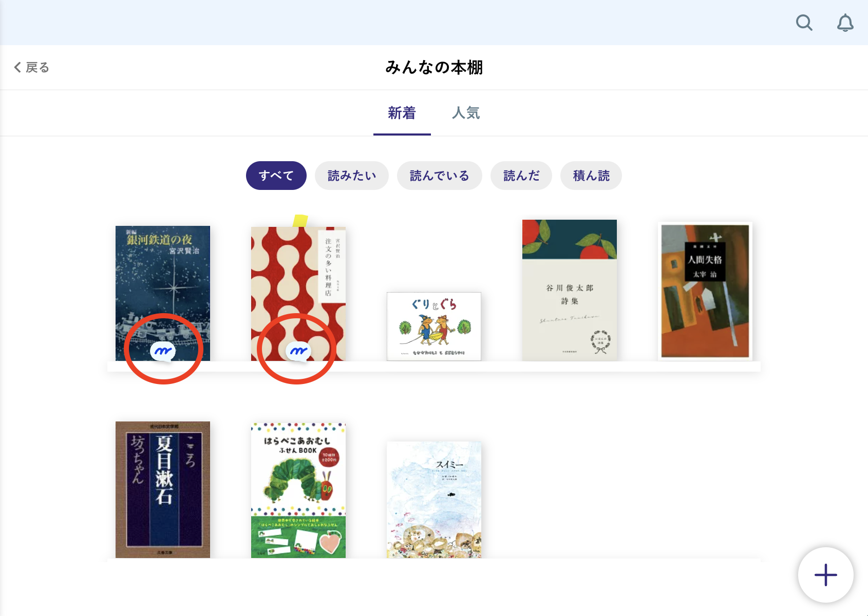This screenshot has height=616, width=868.
Task: Select the 読んでいる filter chip
Action: tap(440, 176)
